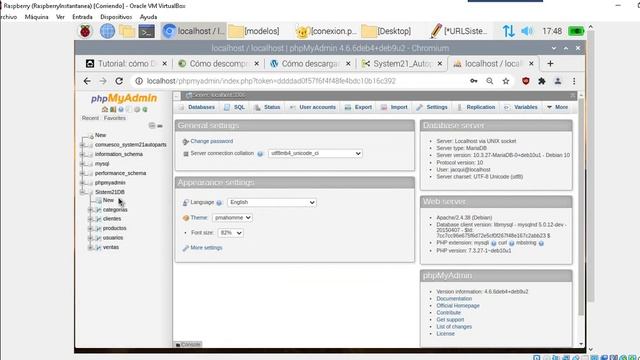The width and height of the screenshot is (640, 360).
Task: Open the Official Homepage link
Action: [x=458, y=306]
